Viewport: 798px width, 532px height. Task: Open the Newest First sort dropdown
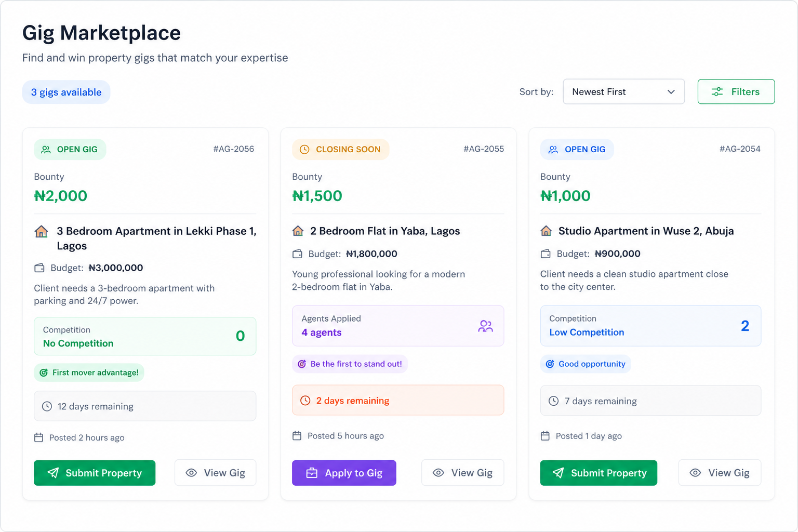[623, 91]
